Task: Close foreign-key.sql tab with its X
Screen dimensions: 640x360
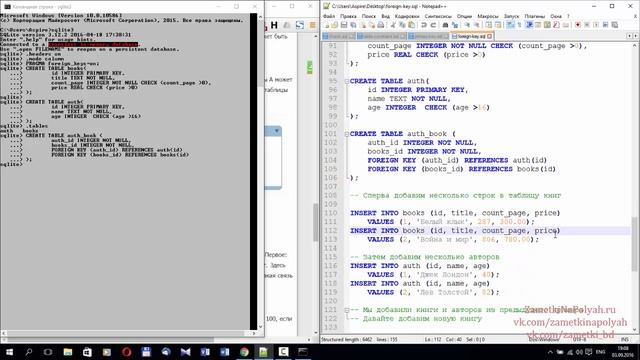Action: [x=489, y=36]
